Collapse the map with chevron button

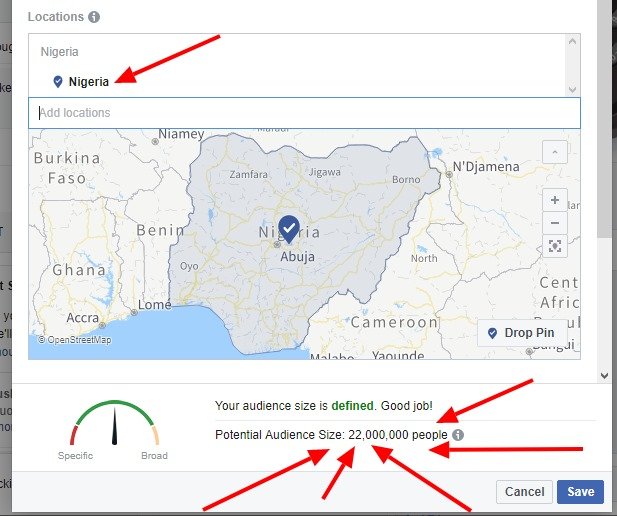click(x=555, y=152)
